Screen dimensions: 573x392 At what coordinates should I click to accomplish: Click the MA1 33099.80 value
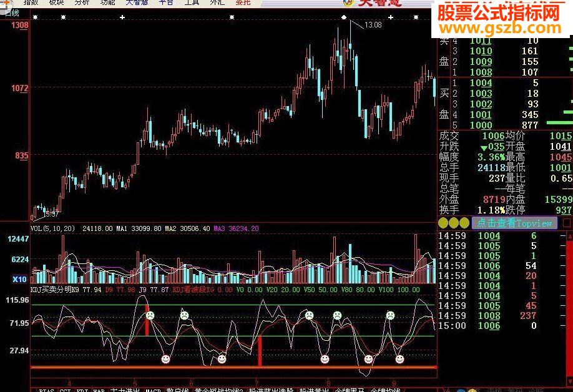139,228
